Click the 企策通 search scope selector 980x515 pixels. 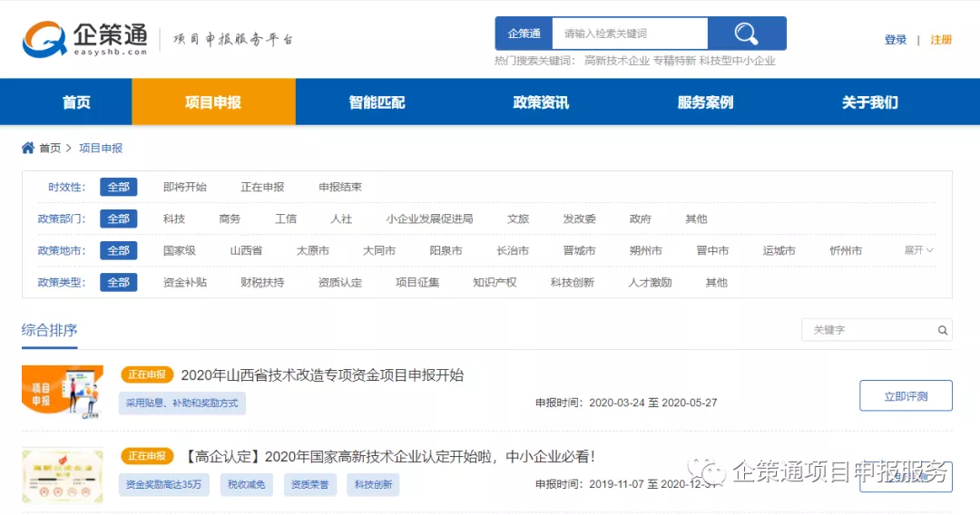pos(524,33)
